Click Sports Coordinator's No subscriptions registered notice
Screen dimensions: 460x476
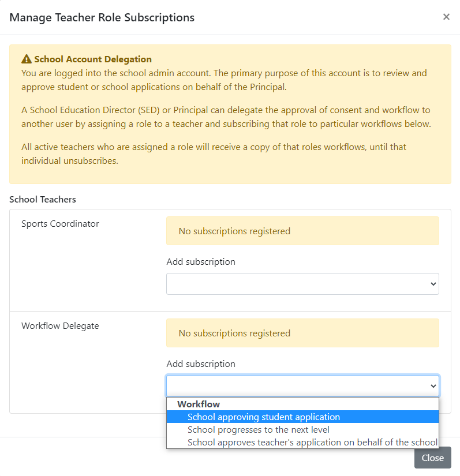click(x=302, y=231)
